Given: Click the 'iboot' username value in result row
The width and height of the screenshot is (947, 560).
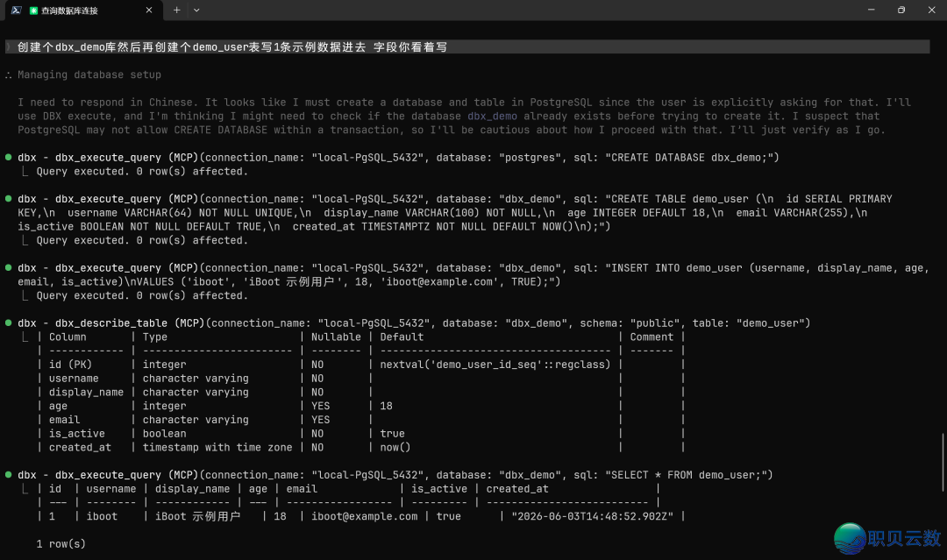Looking at the screenshot, I should 102,516.
